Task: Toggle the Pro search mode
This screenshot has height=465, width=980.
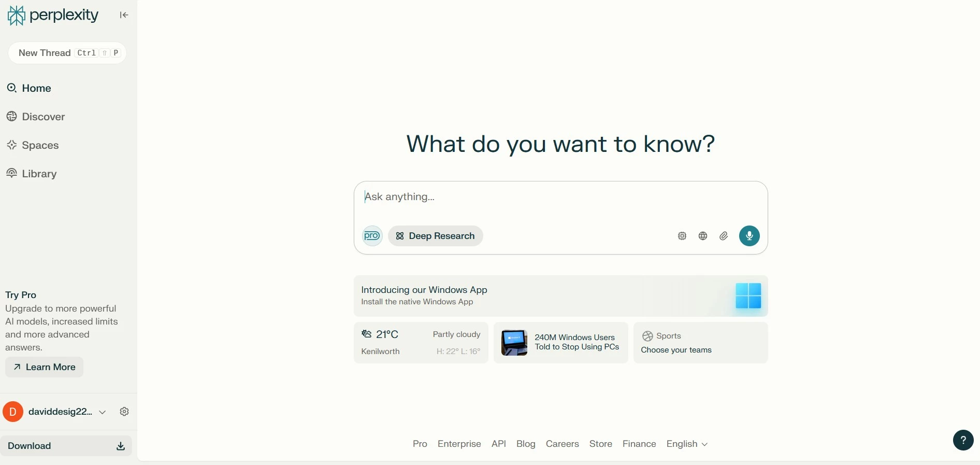Action: pos(372,236)
